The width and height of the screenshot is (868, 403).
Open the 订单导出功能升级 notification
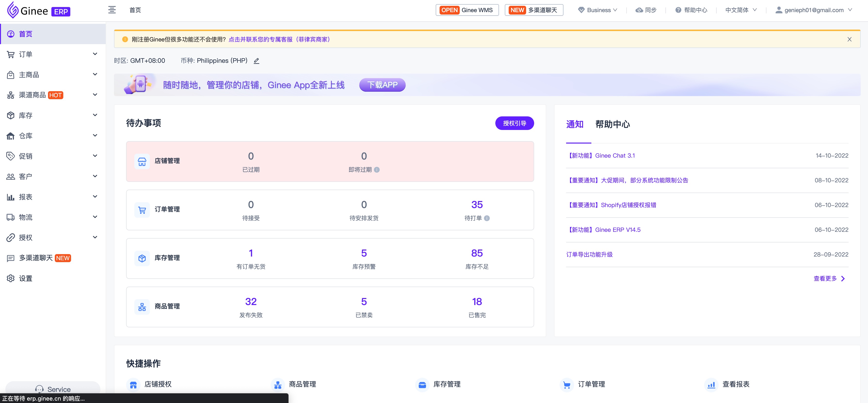pyautogui.click(x=589, y=255)
